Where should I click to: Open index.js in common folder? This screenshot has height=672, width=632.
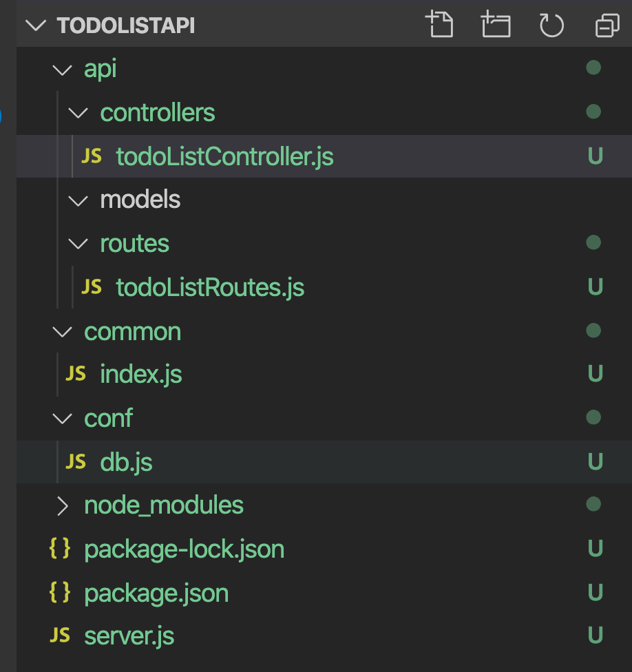coord(140,375)
